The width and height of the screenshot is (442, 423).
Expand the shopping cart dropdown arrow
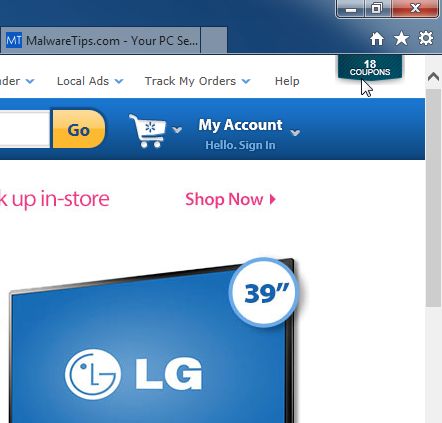click(x=177, y=129)
